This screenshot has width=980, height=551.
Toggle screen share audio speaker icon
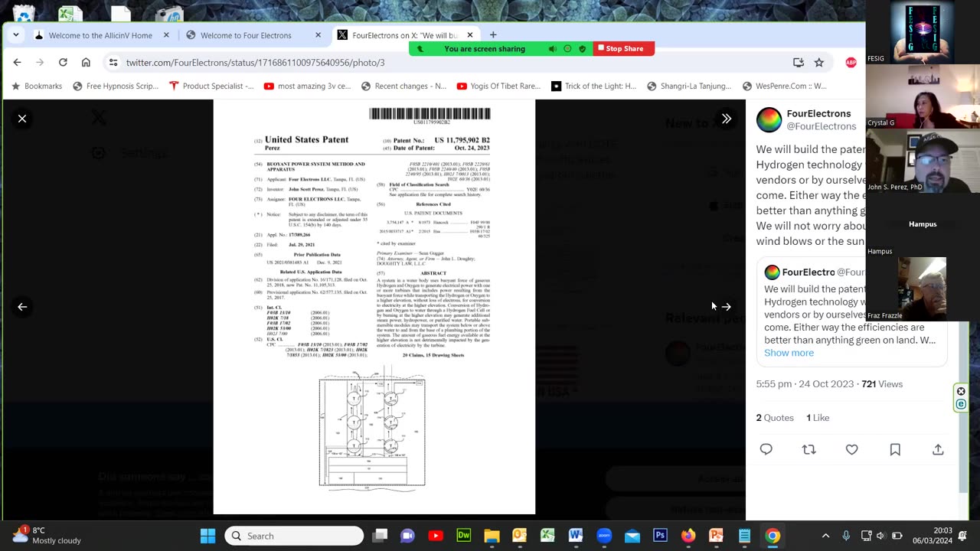point(552,49)
